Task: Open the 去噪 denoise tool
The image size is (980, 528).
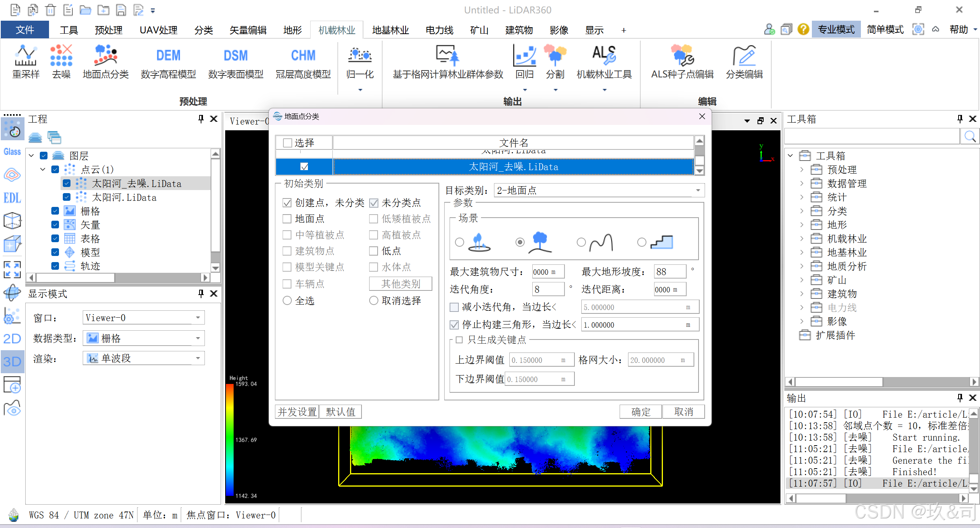Action: (61, 56)
